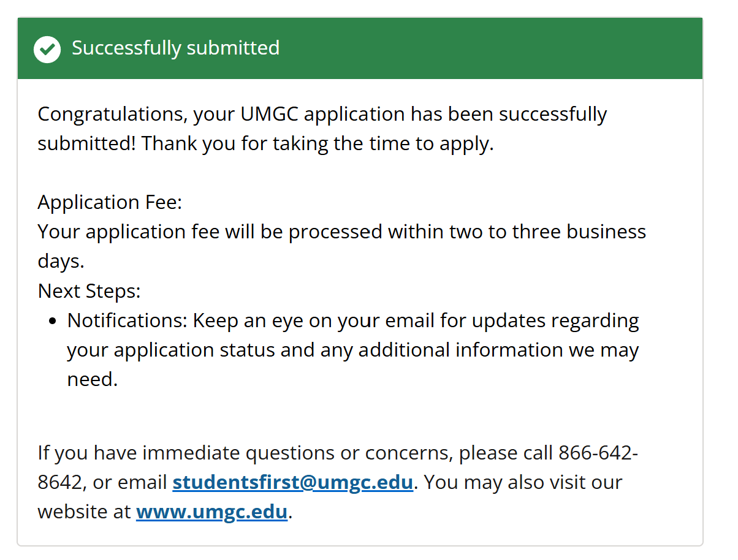Click the 'Application Fee:' label

(110, 202)
